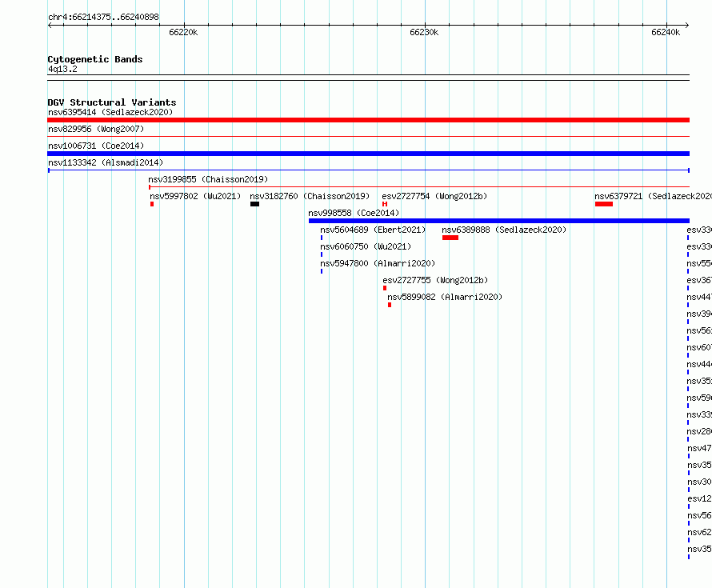The height and width of the screenshot is (588, 712).
Task: Open nsv998558 (Coe2014) variant label
Action: pyautogui.click(x=354, y=213)
